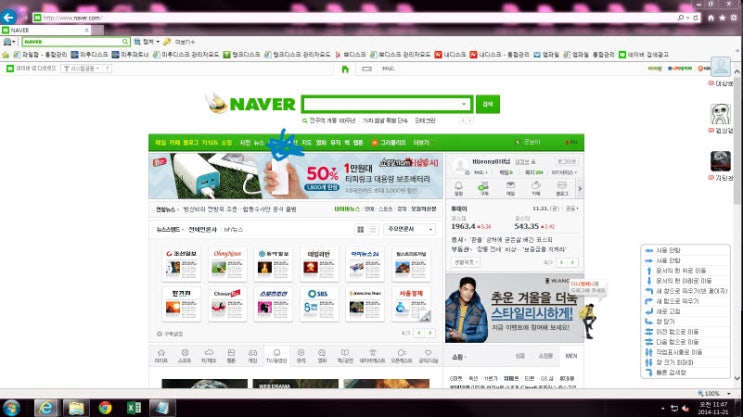Click the next-page arrow under the newsstand grid
Screen dimensions: 743x417
click(x=430, y=333)
